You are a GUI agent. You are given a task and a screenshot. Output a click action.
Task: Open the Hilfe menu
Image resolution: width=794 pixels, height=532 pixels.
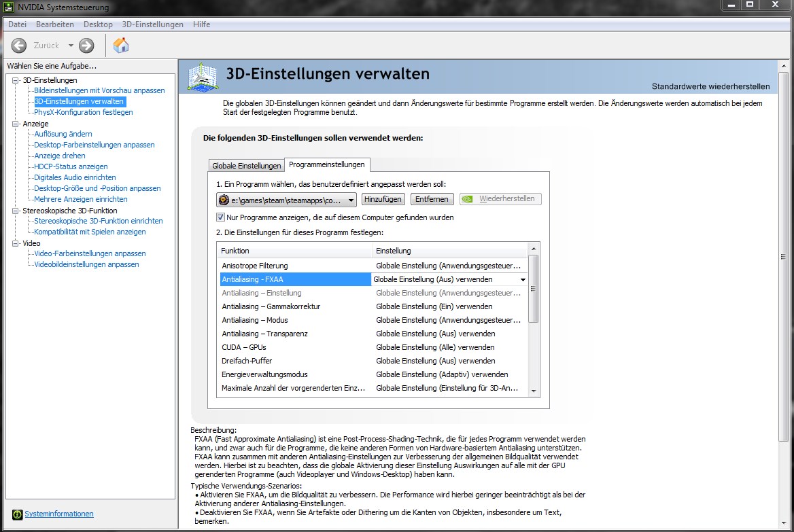(201, 24)
